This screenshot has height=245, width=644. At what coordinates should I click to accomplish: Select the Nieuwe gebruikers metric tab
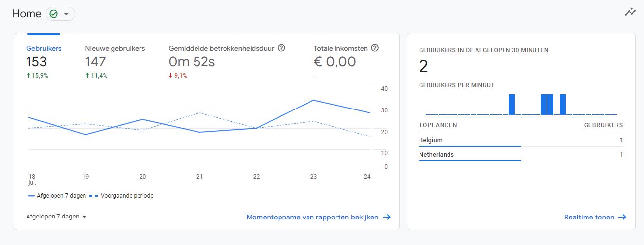pyautogui.click(x=115, y=61)
